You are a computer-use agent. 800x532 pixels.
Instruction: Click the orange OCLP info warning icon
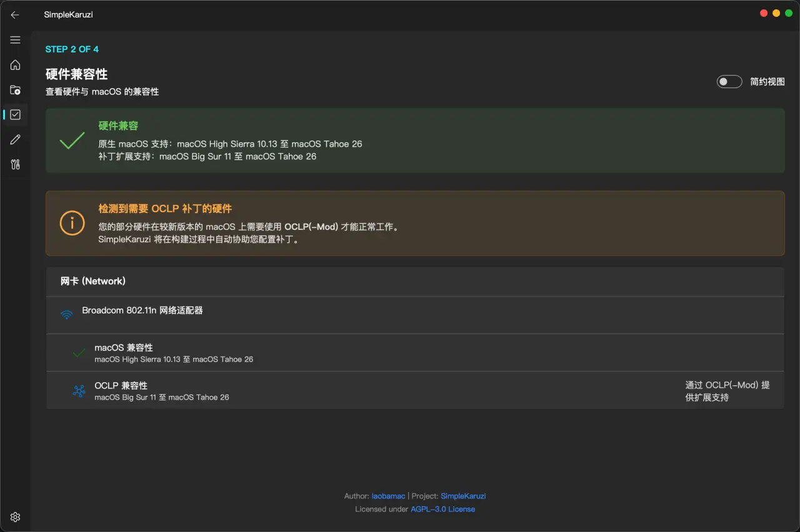(72, 223)
